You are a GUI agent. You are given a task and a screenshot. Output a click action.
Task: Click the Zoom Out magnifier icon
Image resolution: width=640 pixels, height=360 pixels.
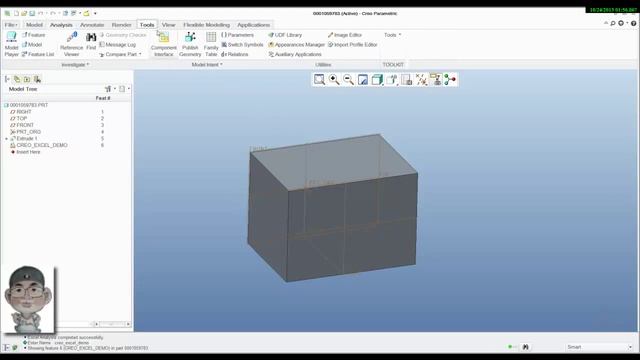pos(348,80)
